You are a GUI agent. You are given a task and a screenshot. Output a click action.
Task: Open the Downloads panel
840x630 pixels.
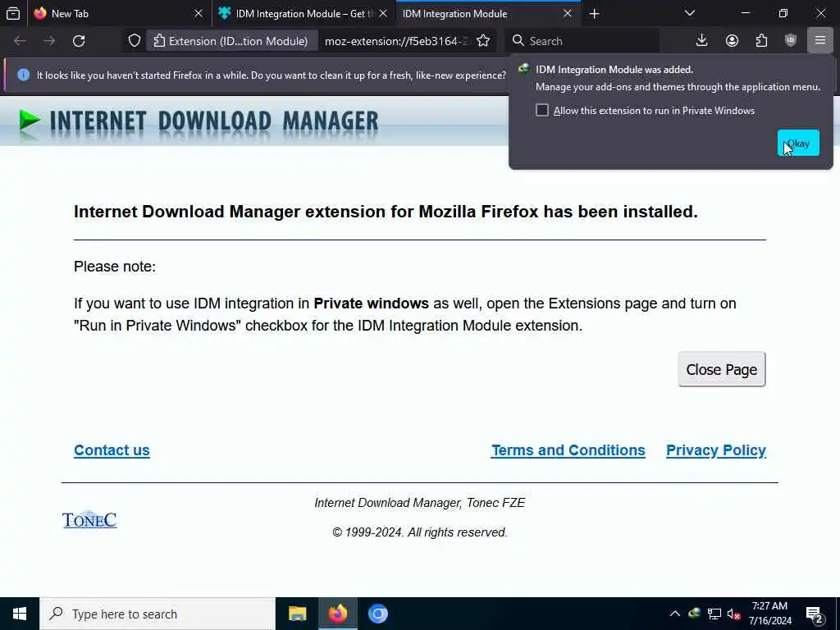(702, 41)
